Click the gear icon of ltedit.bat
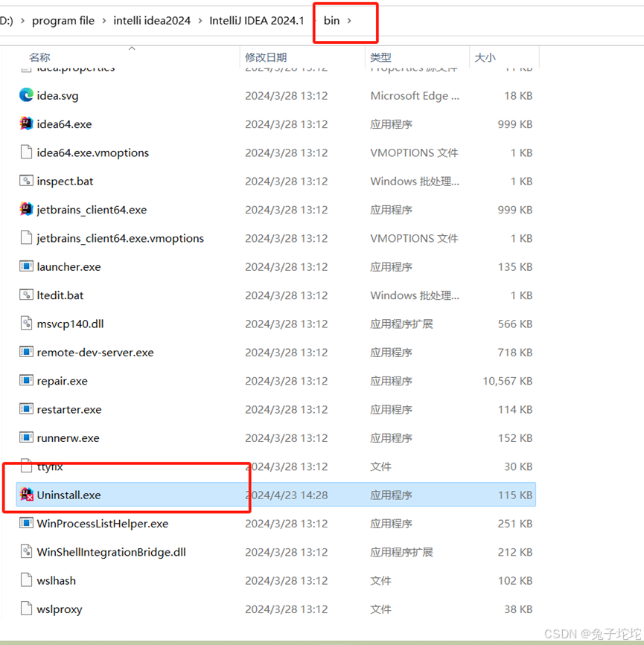 [26, 295]
